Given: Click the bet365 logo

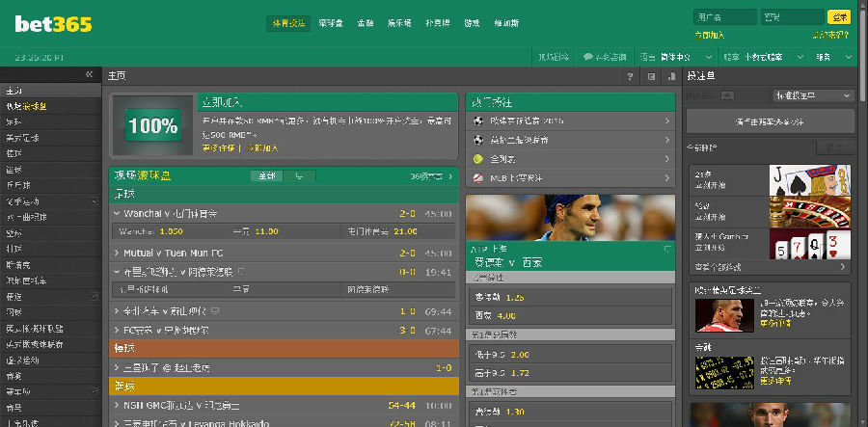Looking at the screenshot, I should pyautogui.click(x=53, y=24).
